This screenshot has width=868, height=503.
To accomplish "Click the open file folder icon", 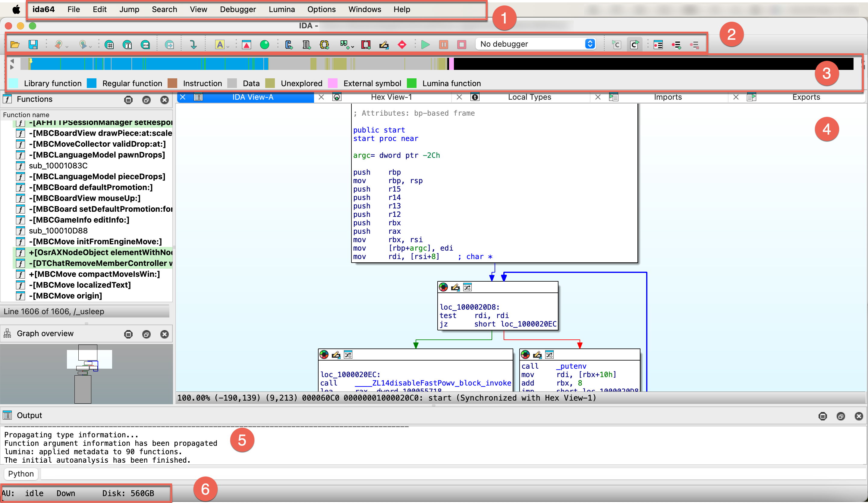I will [x=15, y=44].
